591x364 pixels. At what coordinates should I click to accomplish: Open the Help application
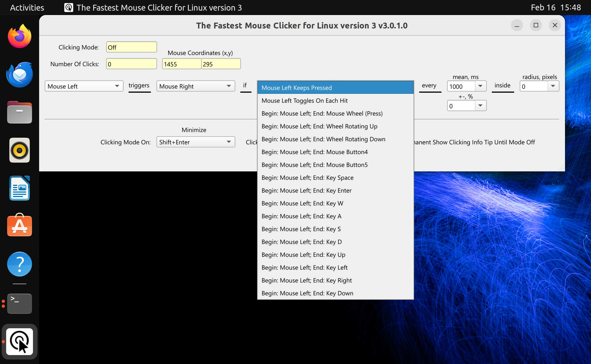coord(19,264)
